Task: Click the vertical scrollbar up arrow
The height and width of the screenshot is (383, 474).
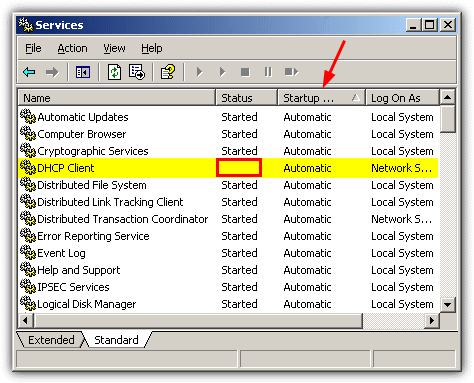Action: coord(447,97)
